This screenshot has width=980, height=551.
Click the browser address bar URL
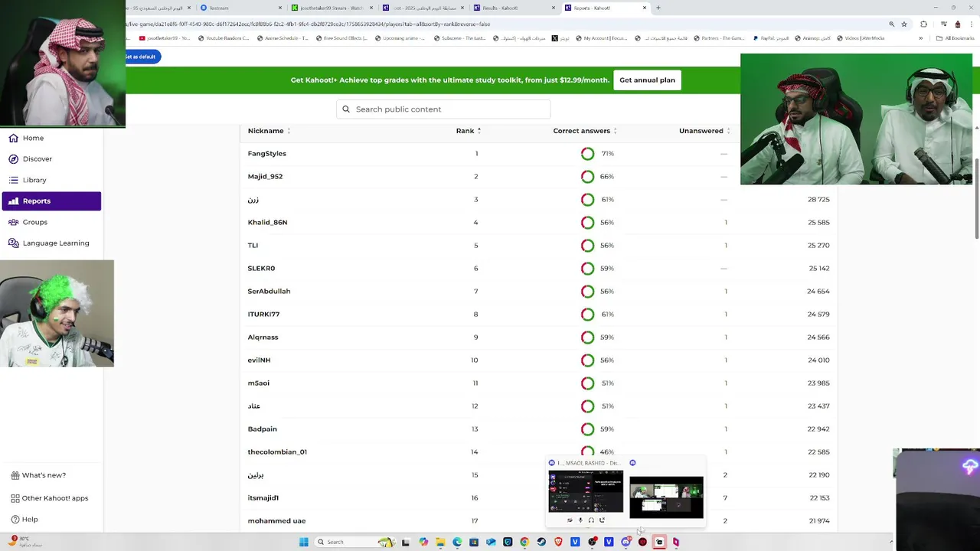point(308,24)
